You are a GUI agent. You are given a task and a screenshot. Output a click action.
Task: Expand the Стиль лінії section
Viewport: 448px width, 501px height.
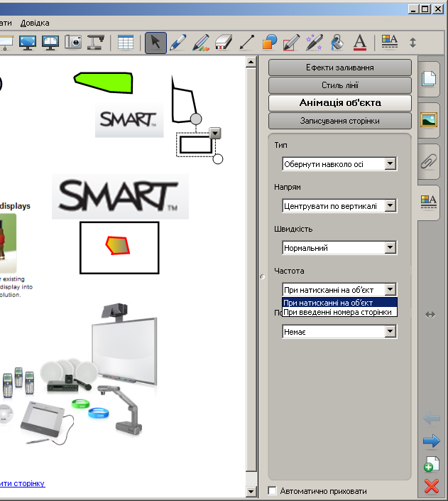click(x=340, y=85)
